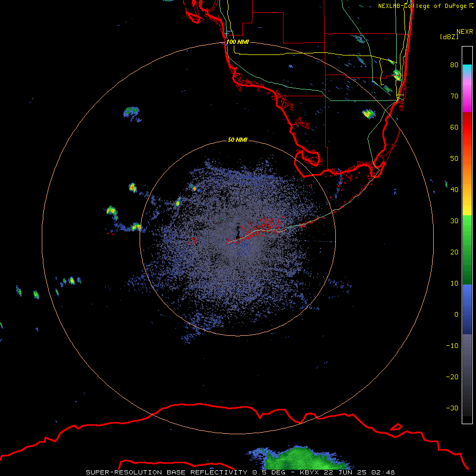
Task: Click the large green echo area below the southern coastline
Action: pyautogui.click(x=300, y=459)
